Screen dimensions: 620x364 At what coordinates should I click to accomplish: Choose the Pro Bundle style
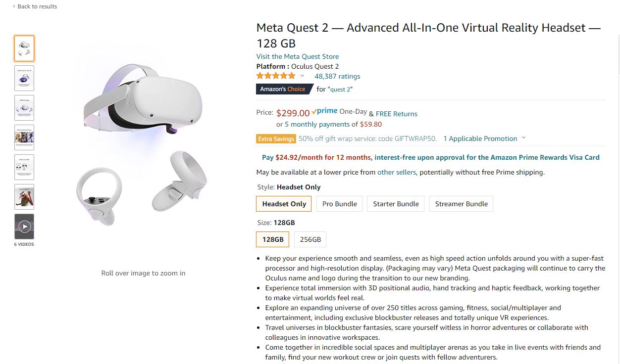tap(339, 204)
